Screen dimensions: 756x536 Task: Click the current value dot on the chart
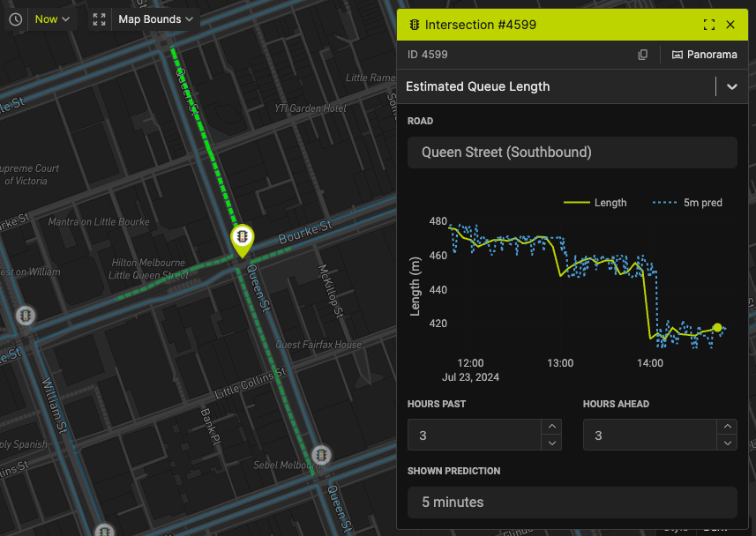click(717, 328)
